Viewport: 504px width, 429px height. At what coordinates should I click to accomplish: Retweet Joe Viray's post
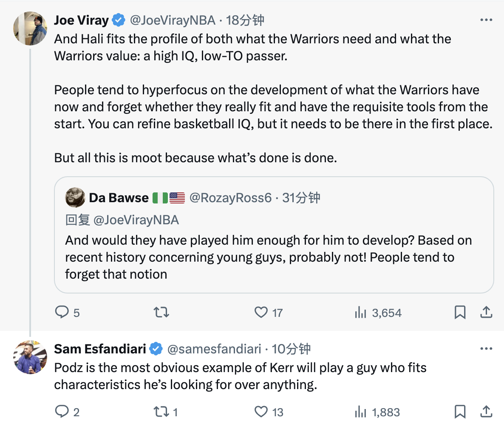click(x=161, y=313)
